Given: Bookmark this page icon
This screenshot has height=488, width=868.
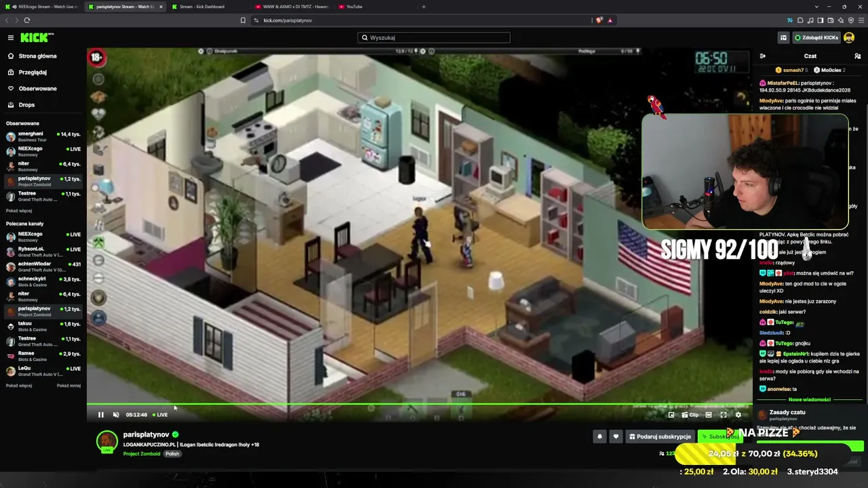Looking at the screenshot, I should 243,20.
